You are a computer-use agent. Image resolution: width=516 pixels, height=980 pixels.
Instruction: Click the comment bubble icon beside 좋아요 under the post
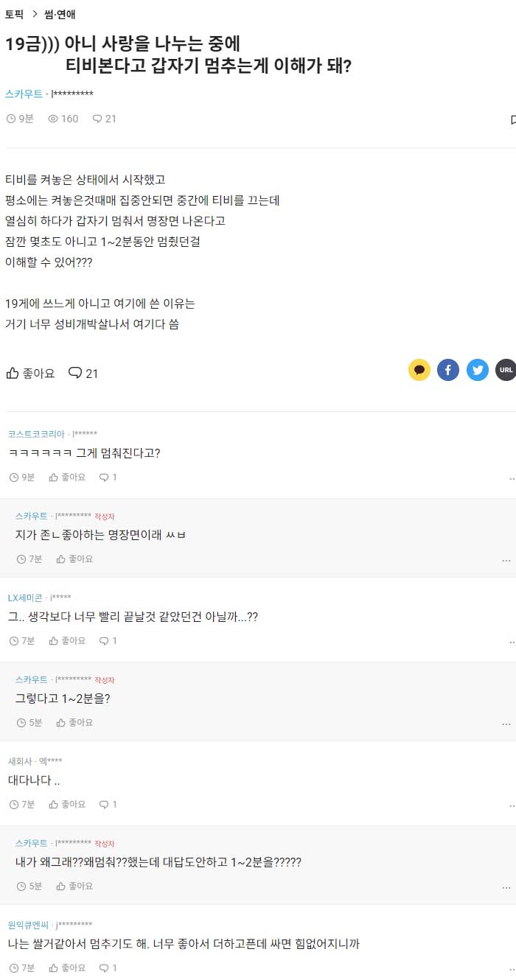click(x=83, y=374)
